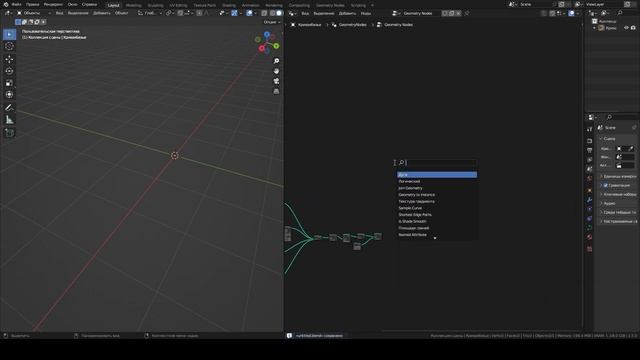Select the Annotate pencil tool

[9, 108]
